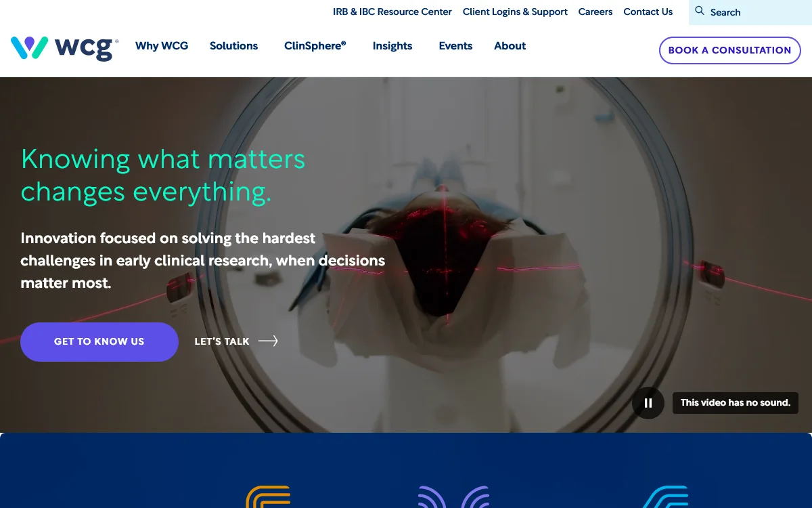812x508 pixels.
Task: Click the purple arcs icon in blue section
Action: coord(453,496)
